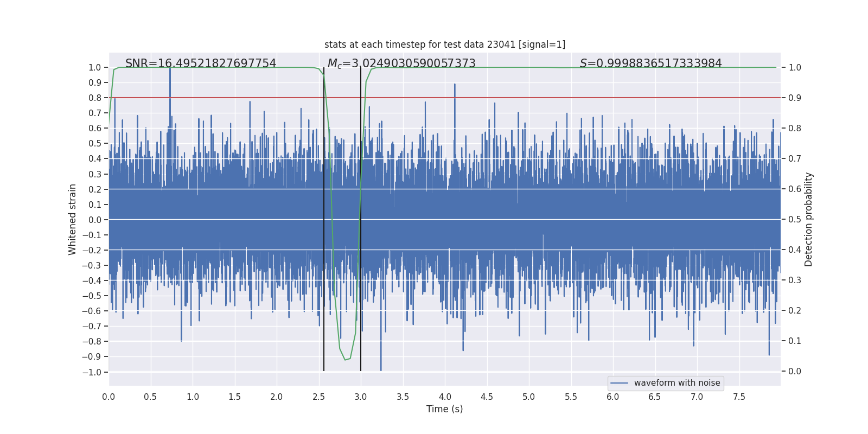Image resolution: width=868 pixels, height=434 pixels.
Task: Select time axis tick label 4.5
Action: (x=487, y=397)
